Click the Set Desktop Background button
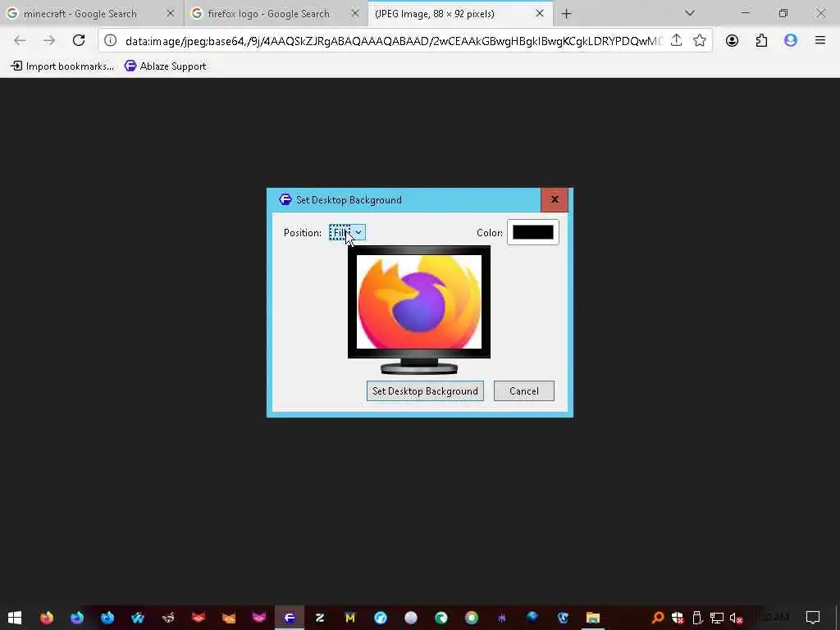 [x=425, y=391]
